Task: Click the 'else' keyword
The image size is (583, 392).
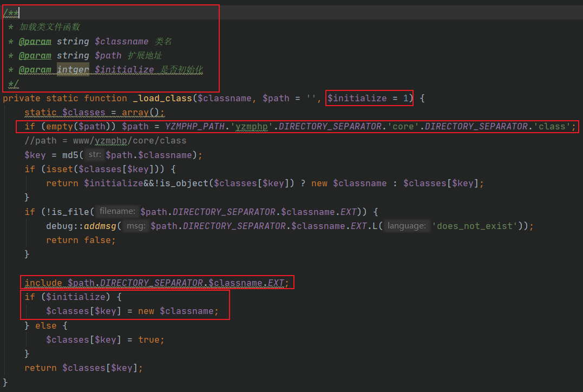Action: [45, 326]
